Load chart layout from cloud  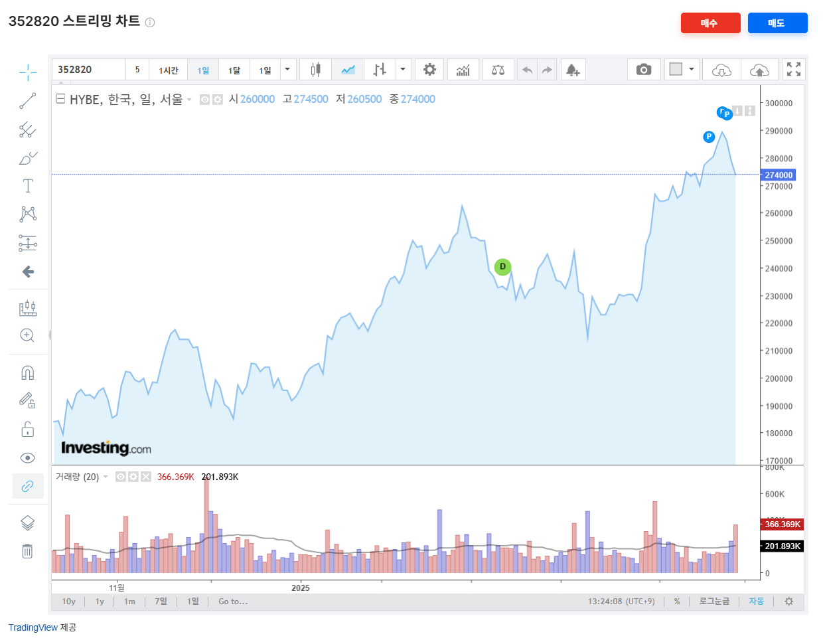[x=721, y=70]
